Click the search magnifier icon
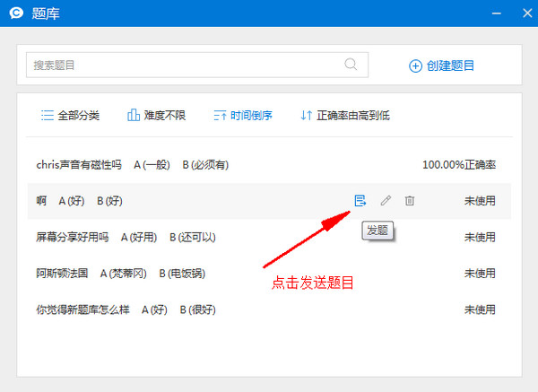The height and width of the screenshot is (392, 538). pyautogui.click(x=351, y=65)
